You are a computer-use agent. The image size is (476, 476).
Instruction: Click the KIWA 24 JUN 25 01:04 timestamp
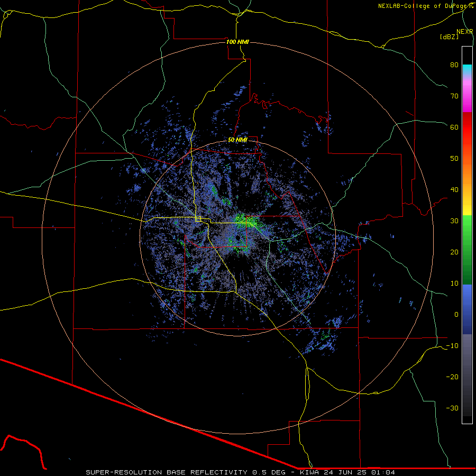point(347,472)
